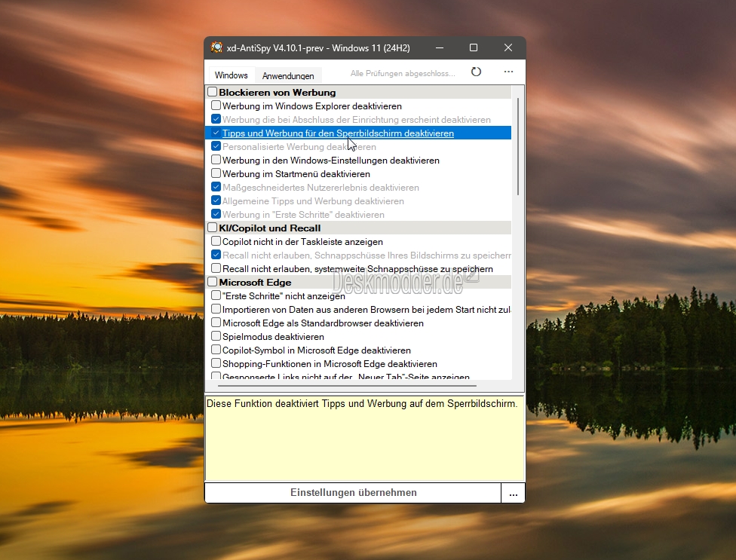
Task: Click the description text "Diese Funktion deaktiviert Tipps..."
Action: 362,403
